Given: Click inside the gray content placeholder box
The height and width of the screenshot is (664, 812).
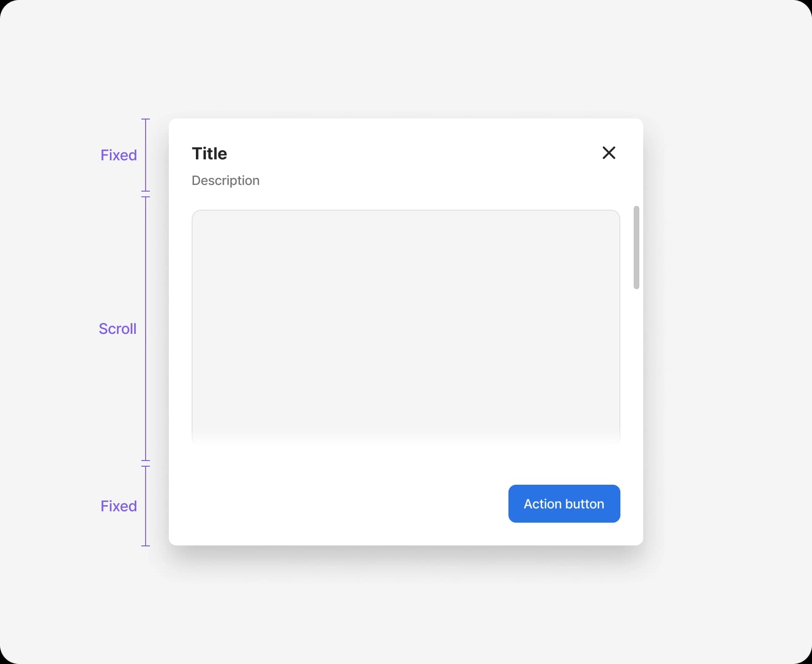Looking at the screenshot, I should point(406,323).
